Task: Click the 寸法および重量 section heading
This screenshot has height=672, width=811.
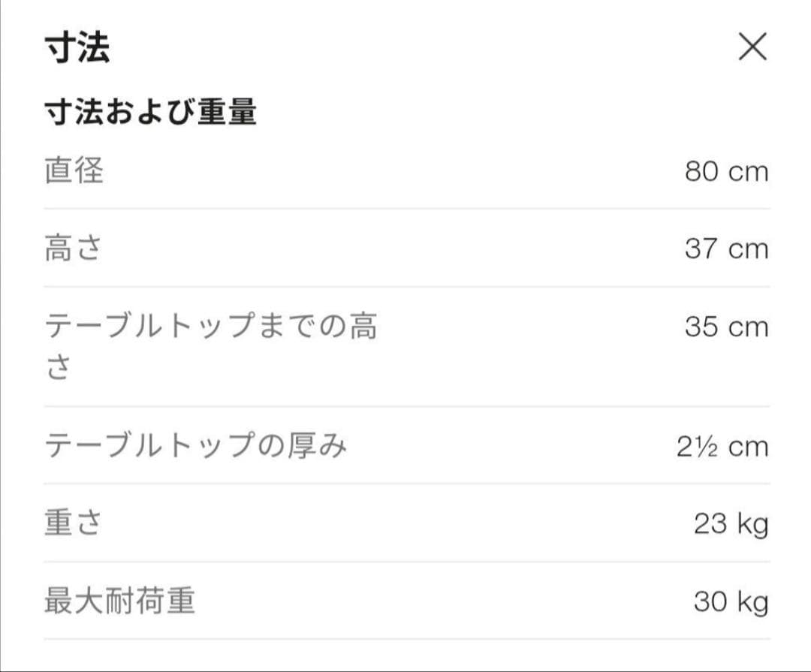Action: click(x=151, y=113)
